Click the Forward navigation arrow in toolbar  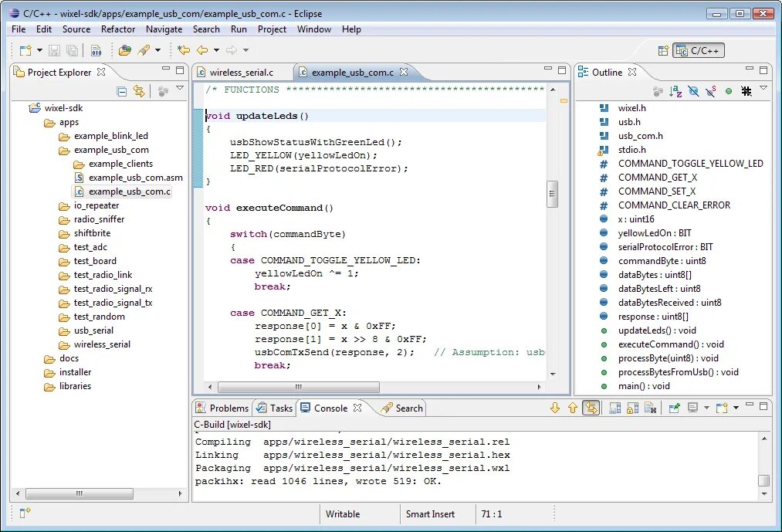[231, 50]
